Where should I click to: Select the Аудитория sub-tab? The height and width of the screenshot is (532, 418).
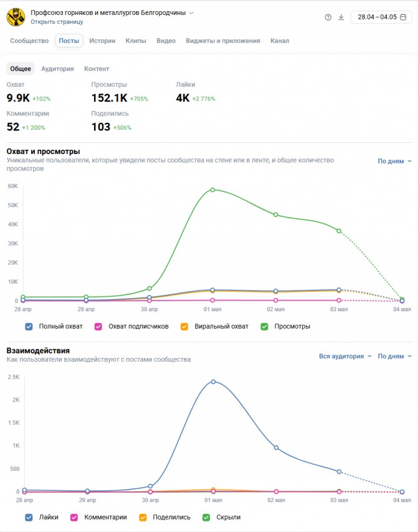click(x=57, y=69)
